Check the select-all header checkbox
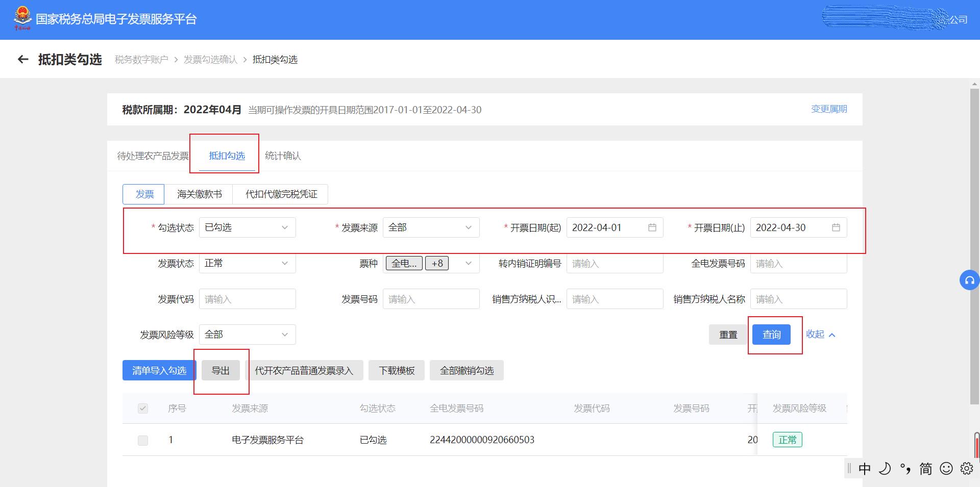This screenshot has width=980, height=487. (x=143, y=408)
